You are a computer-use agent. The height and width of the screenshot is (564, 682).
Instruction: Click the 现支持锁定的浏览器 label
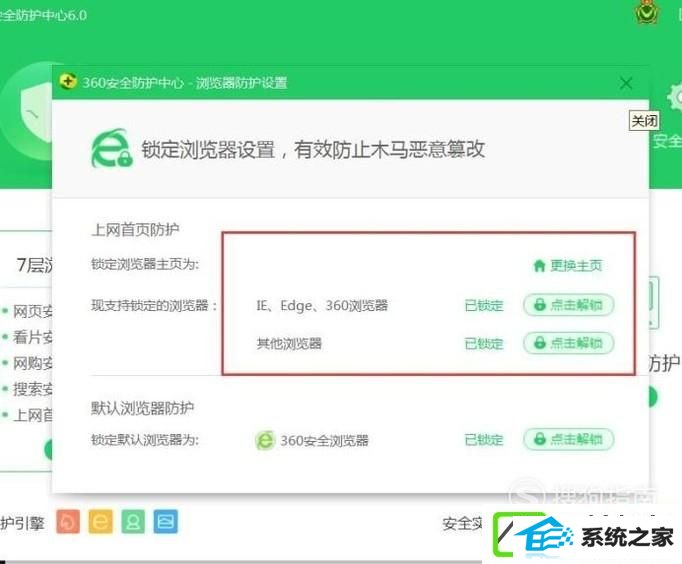(154, 305)
